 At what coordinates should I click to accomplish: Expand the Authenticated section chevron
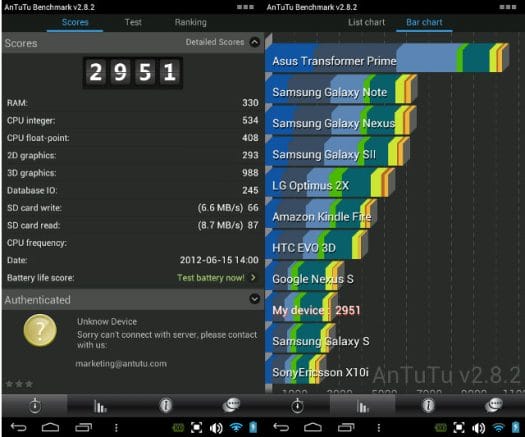tap(255, 298)
